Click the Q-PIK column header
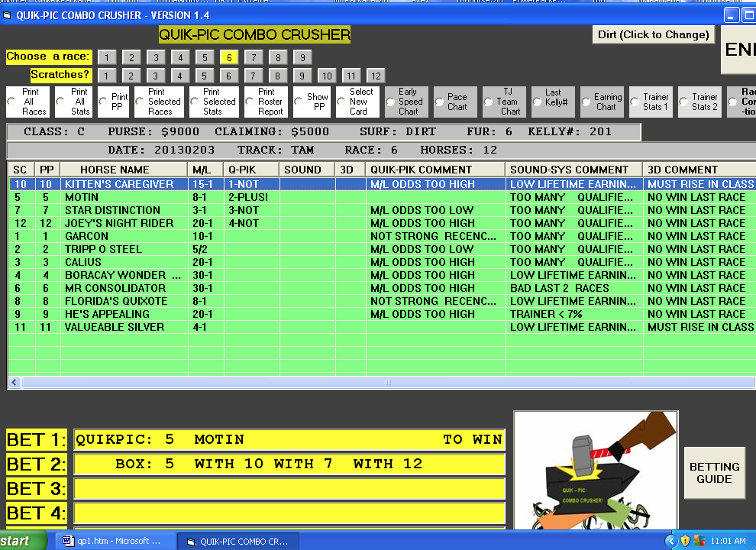The image size is (756, 550). pos(250,170)
